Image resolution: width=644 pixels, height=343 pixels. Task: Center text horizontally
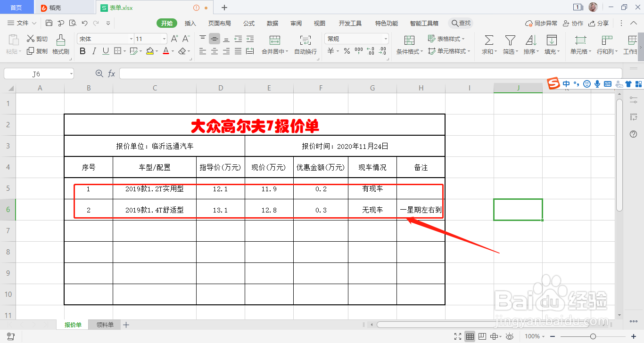click(215, 51)
